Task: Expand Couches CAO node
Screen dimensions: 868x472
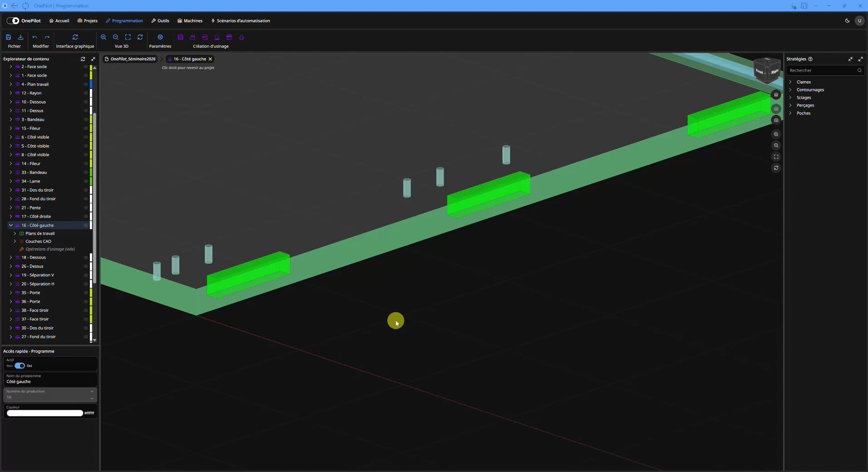Action: (x=15, y=241)
